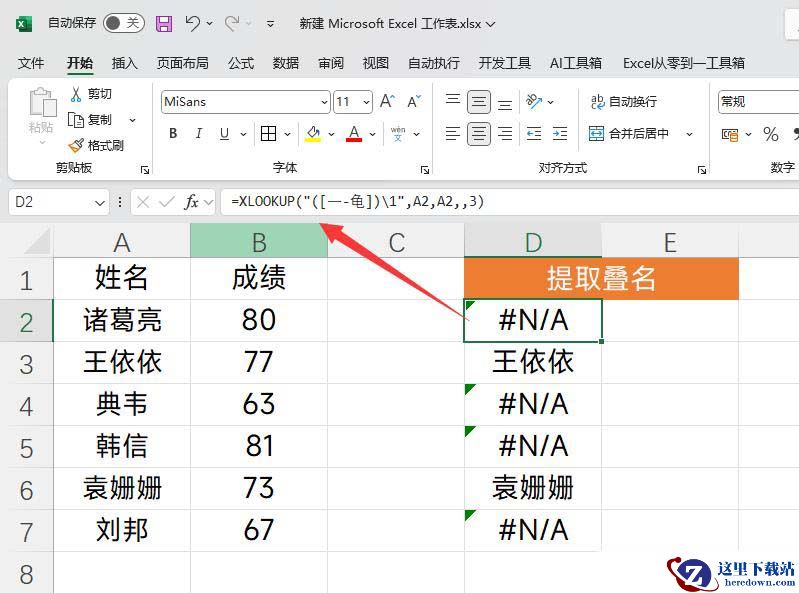Open the 常规 number format combo box

[758, 102]
